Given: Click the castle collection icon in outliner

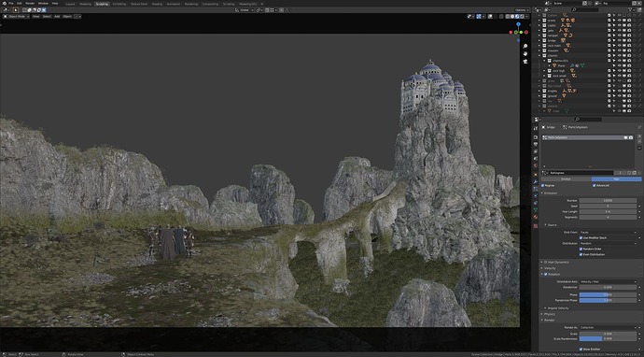Looking at the screenshot, I should (x=544, y=25).
